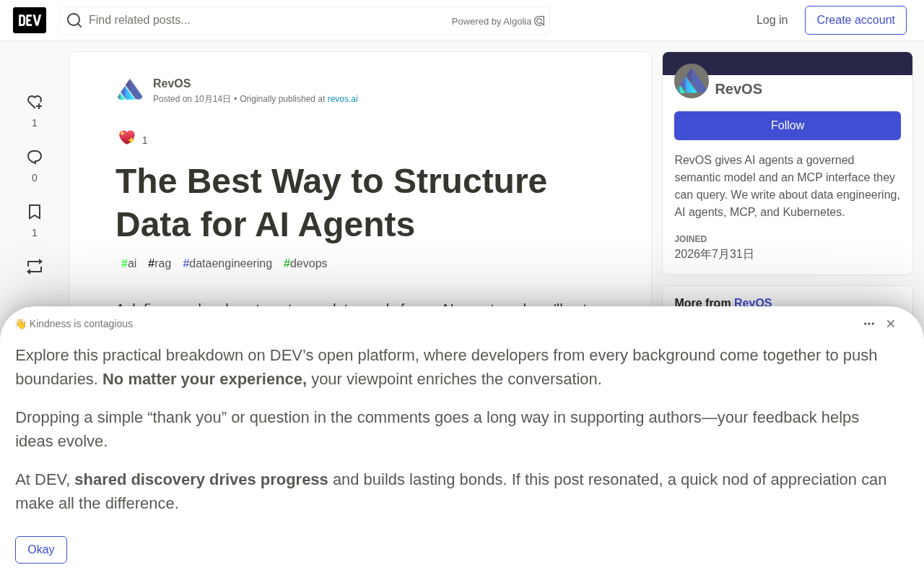924x578 pixels.
Task: Save the post with bookmark icon
Action: point(35,212)
